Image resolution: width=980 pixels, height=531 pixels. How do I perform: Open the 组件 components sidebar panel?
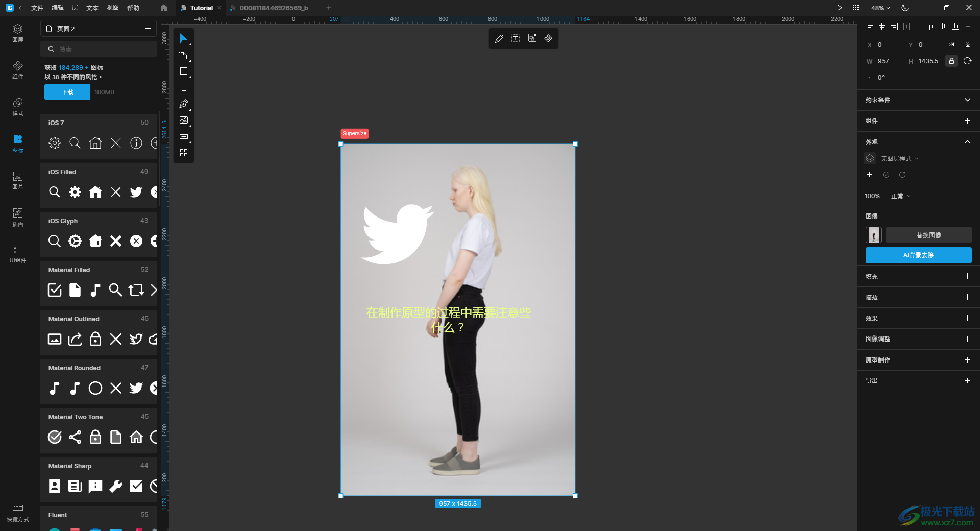[x=18, y=69]
